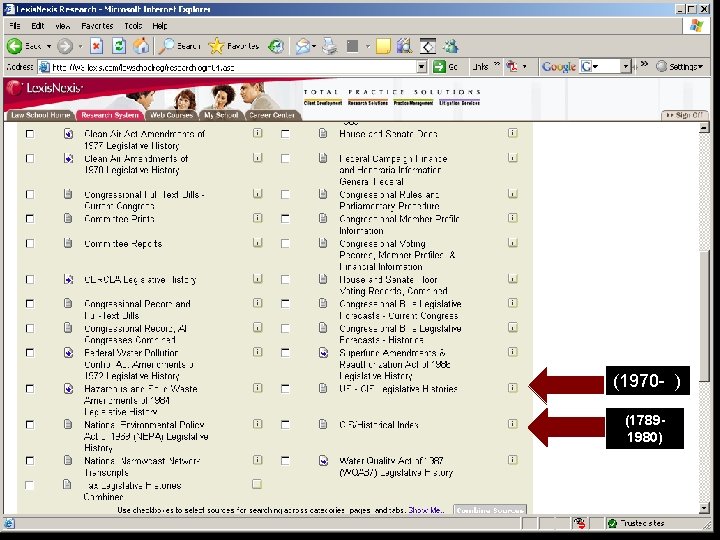Click info icon for Committee Reports

pos(258,242)
